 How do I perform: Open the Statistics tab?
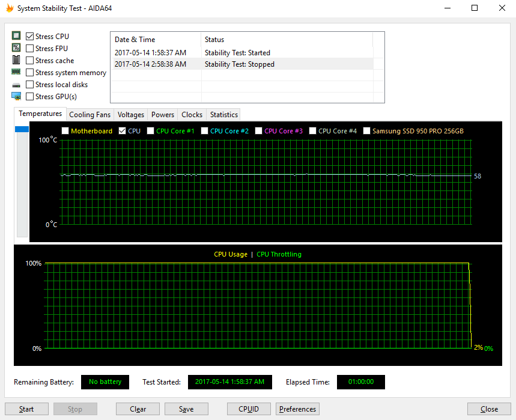point(223,115)
